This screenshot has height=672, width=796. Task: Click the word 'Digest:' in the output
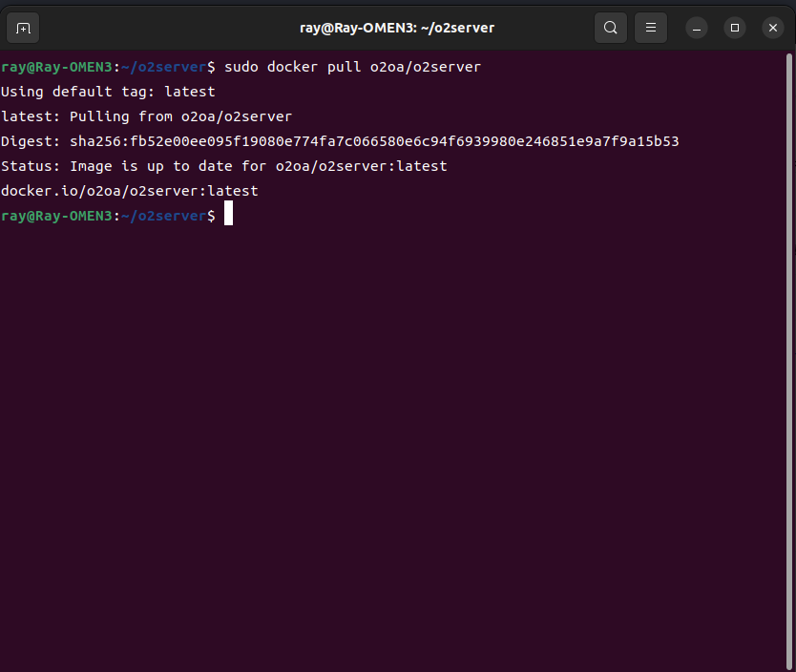click(x=31, y=141)
